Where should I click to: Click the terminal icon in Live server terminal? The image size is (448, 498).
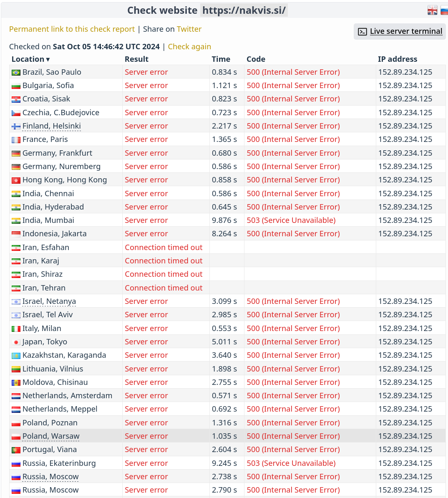click(362, 32)
